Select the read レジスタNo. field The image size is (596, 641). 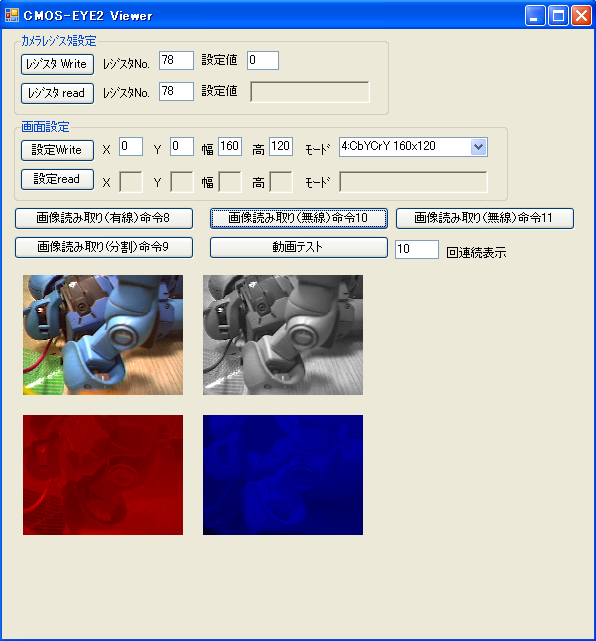point(176,91)
